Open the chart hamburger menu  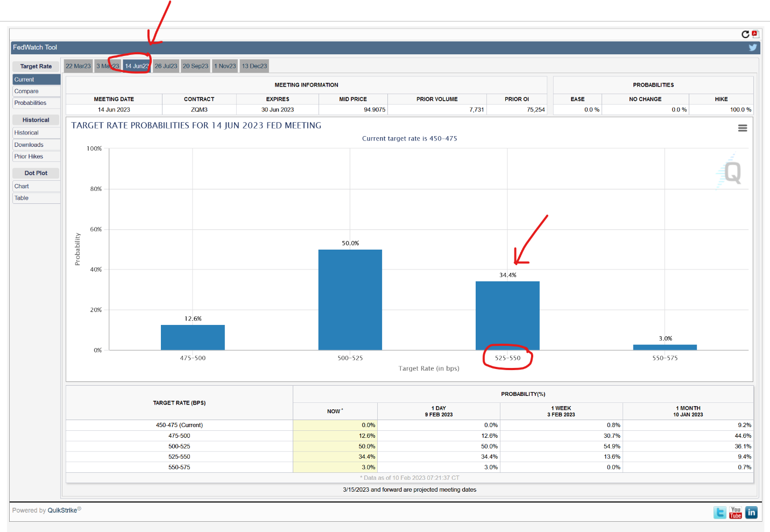click(x=743, y=128)
